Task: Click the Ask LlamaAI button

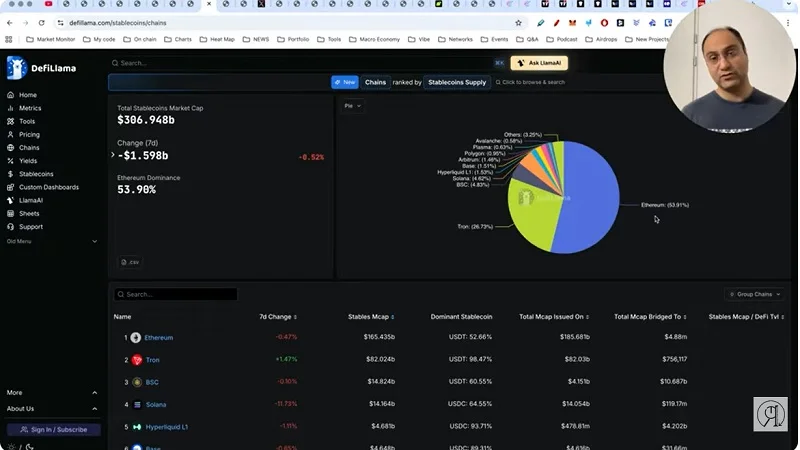Action: point(539,63)
